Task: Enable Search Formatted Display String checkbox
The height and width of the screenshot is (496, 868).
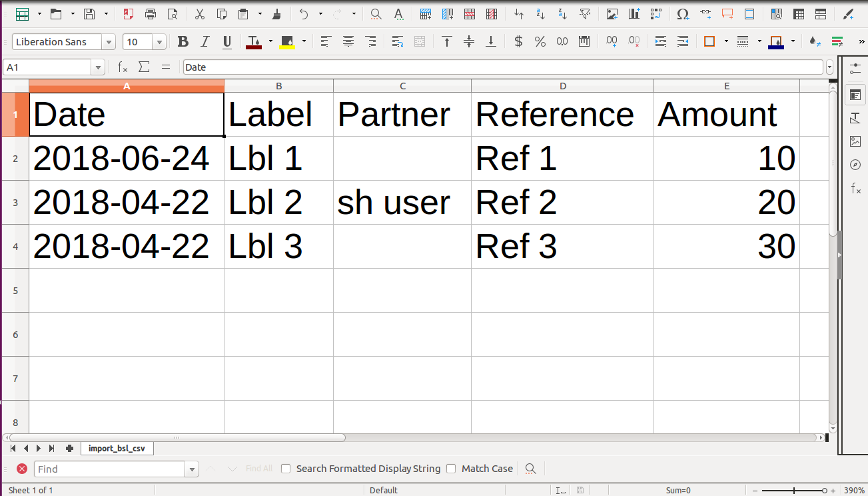Action: [286, 469]
